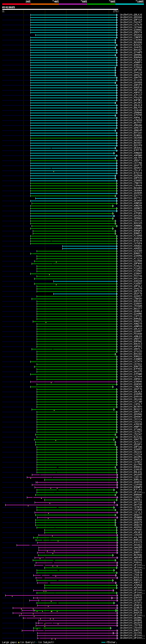Image resolution: width=146 pixels, height=644 pixels.
Task: Open hit UniRef100_Q9XGG6
Action: (131, 17)
